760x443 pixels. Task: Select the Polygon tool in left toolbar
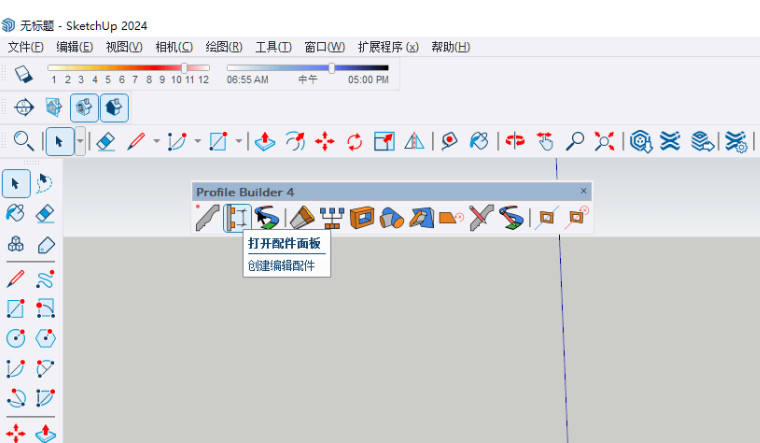click(x=45, y=339)
